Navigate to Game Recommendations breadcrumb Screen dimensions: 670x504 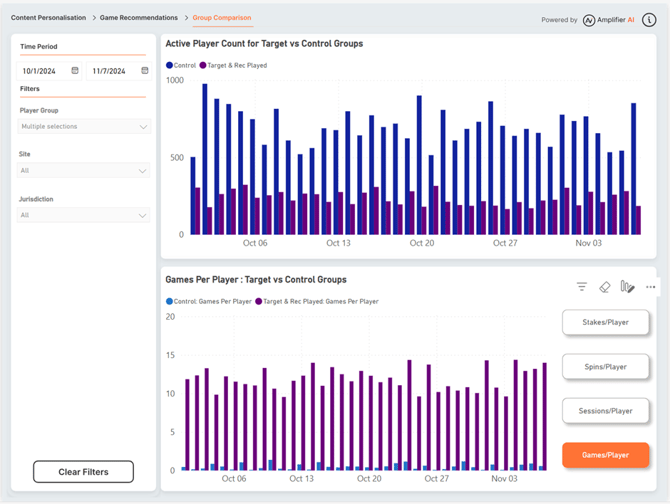coord(138,18)
